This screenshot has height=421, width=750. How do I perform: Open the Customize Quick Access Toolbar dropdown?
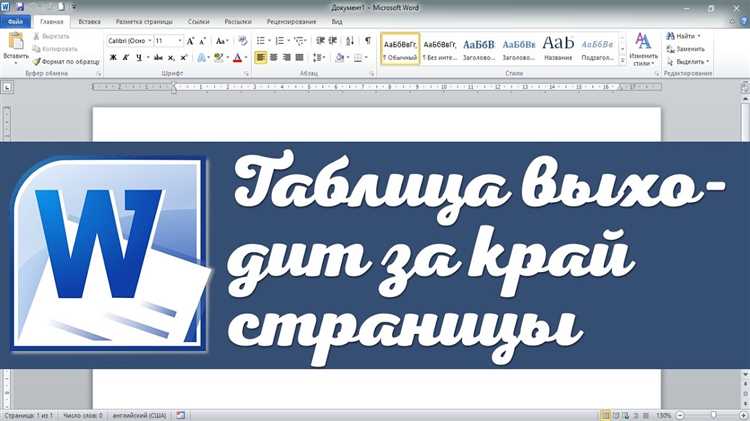point(74,7)
